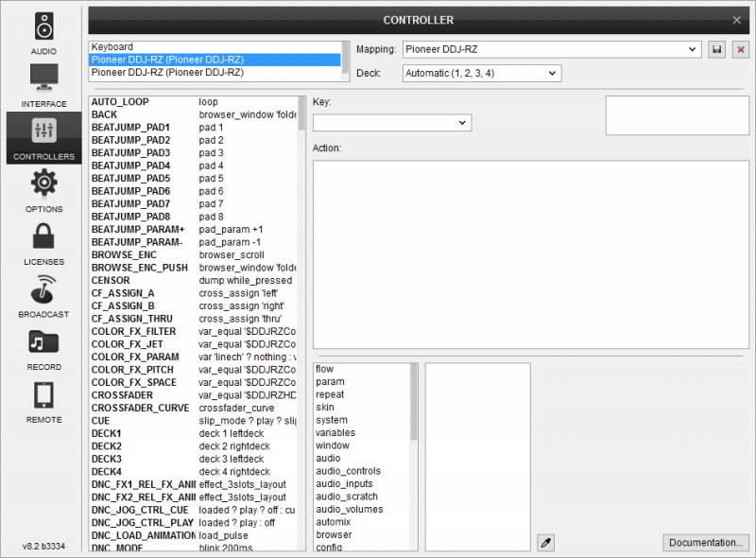Select the DECK3 key row
This screenshot has width=756, height=558.
point(194,459)
